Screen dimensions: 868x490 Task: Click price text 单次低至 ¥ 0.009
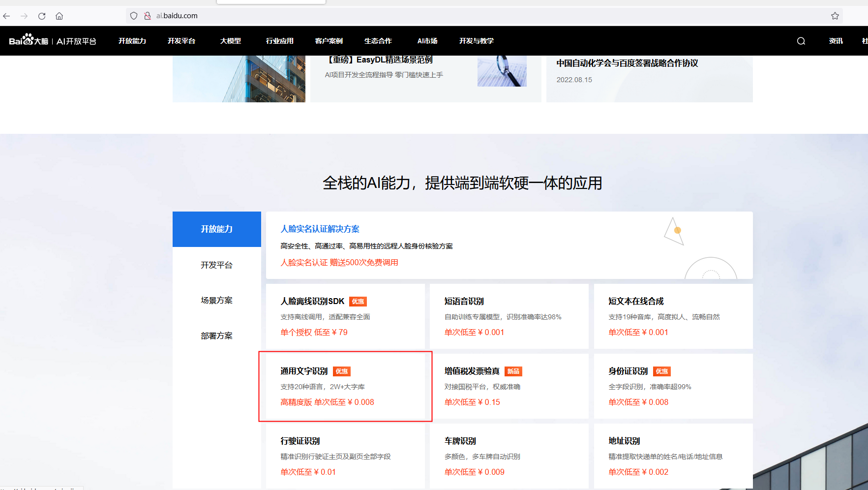475,472
